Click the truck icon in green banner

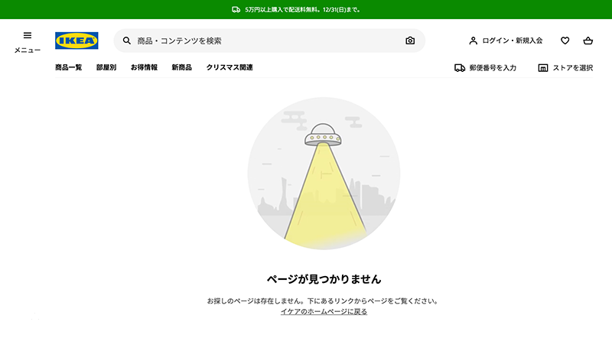236,9
